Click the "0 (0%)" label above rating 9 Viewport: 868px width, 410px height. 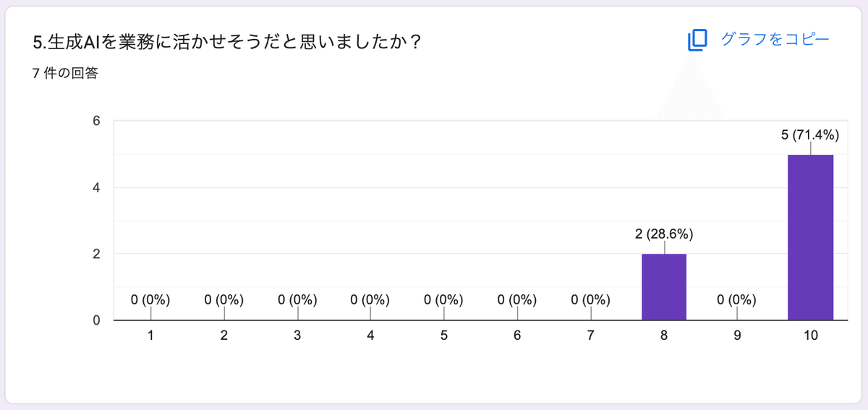pos(737,299)
